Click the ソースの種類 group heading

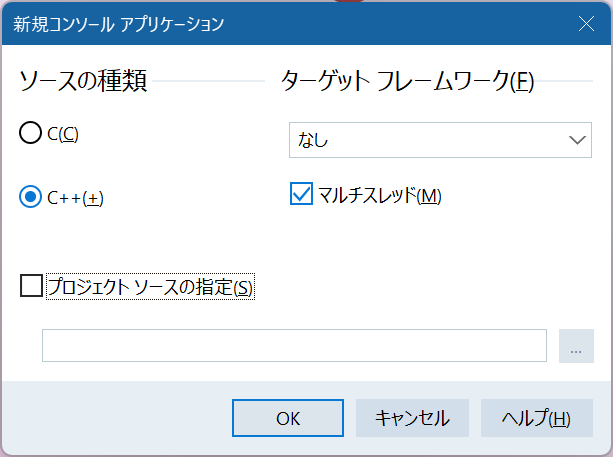pos(84,82)
